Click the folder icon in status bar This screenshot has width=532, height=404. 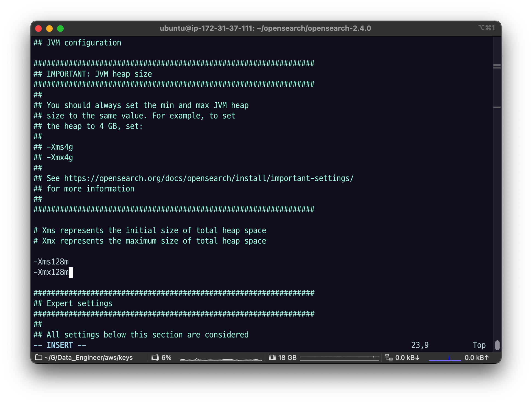coord(39,357)
